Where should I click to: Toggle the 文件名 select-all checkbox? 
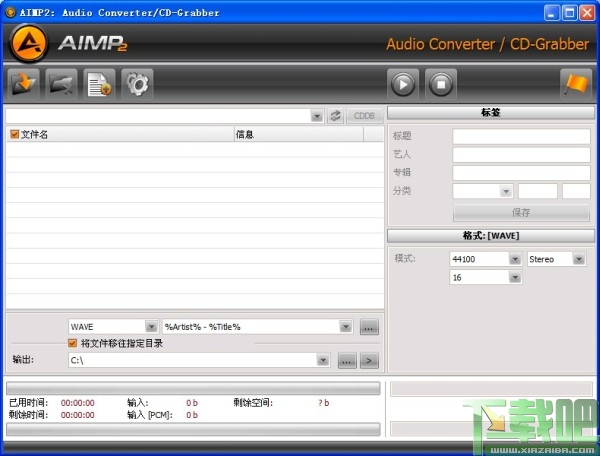15,134
